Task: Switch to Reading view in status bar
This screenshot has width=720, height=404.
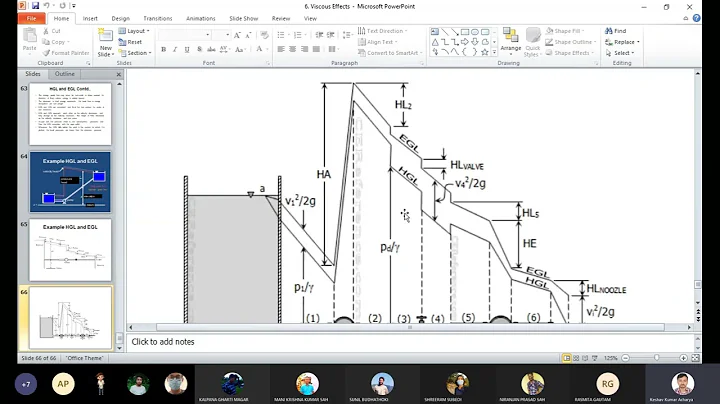Action: tap(585, 358)
